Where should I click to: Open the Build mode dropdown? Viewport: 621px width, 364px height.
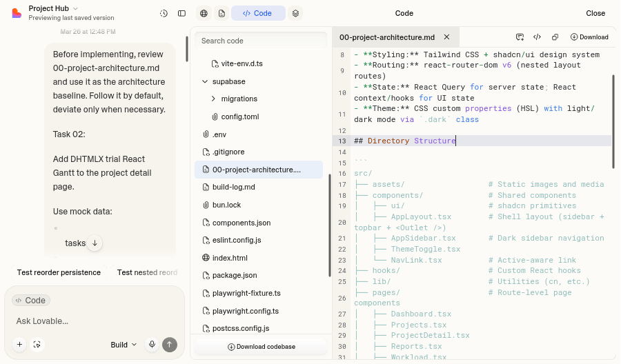click(124, 345)
